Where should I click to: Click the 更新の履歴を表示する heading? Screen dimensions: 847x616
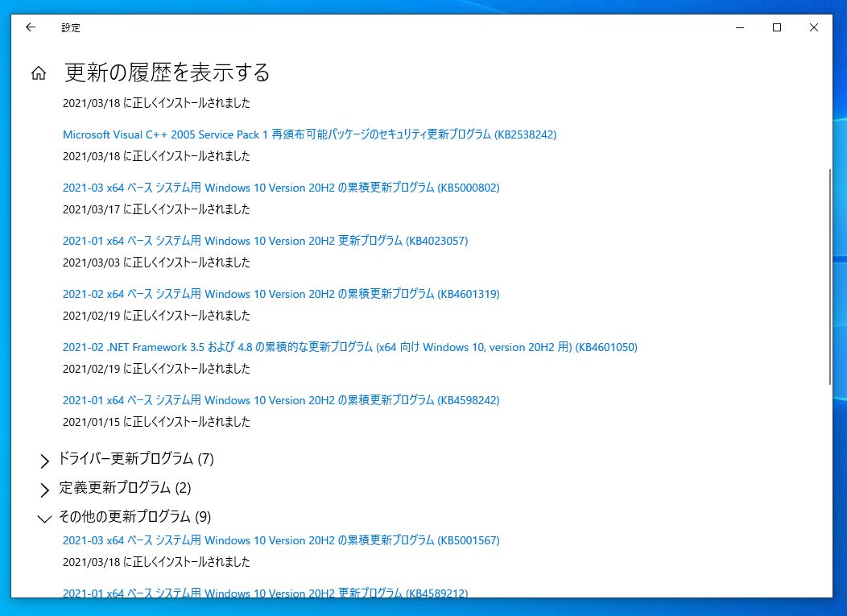pos(167,73)
